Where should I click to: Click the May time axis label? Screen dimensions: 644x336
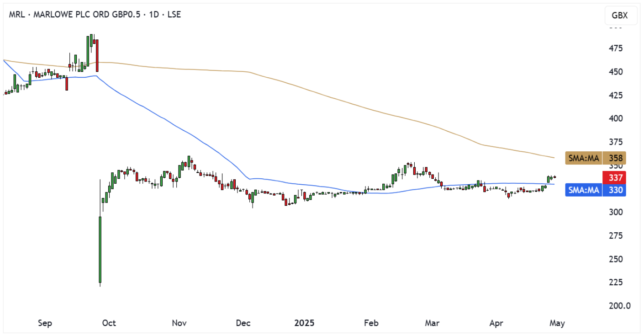pyautogui.click(x=557, y=323)
